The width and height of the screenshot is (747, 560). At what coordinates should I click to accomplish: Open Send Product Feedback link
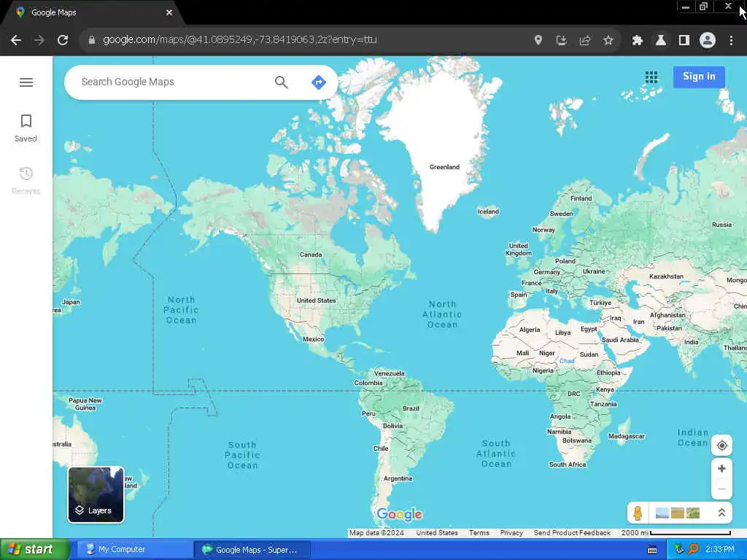pos(572,532)
